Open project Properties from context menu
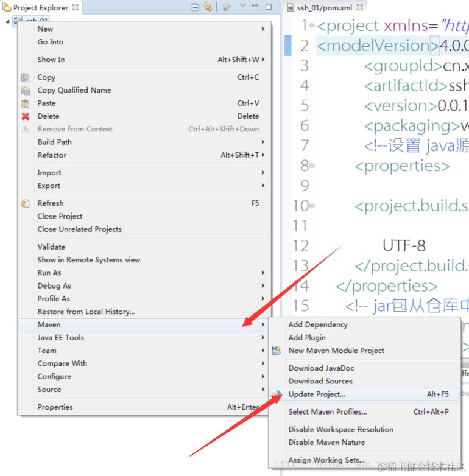The image size is (469, 476). [x=144, y=407]
